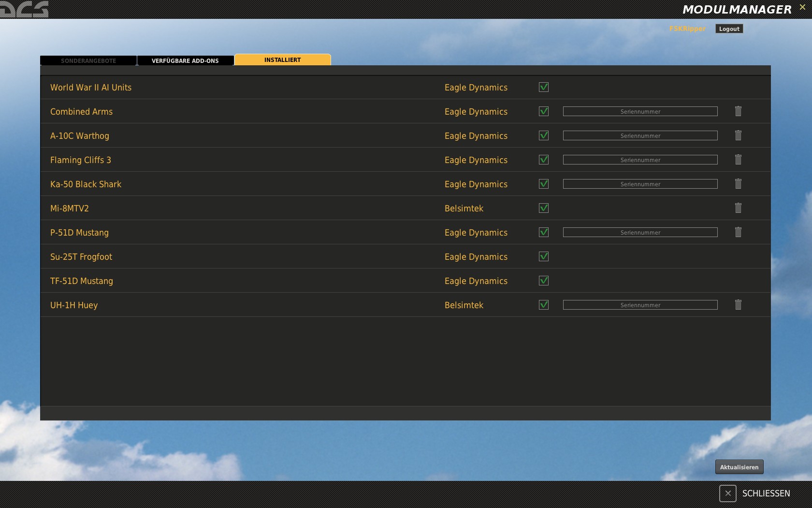Click the Aktualisieren button
Screen dimensions: 812x508
click(x=739, y=467)
